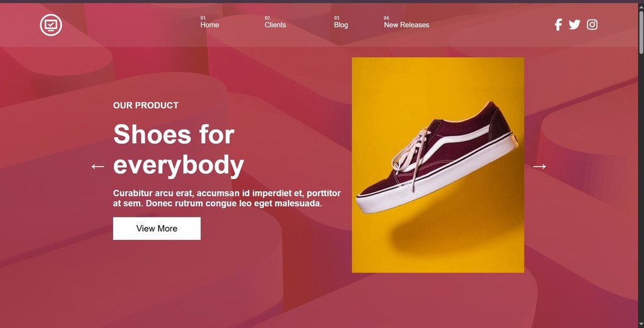The image size is (644, 328).
Task: Click the scrollbar down arrow
Action: click(x=641, y=325)
